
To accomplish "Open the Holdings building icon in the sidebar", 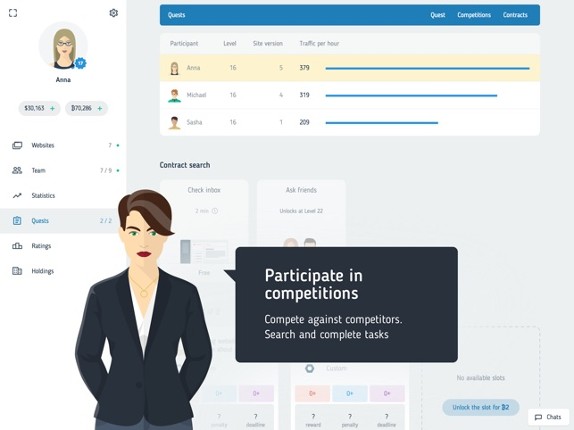I will point(17,271).
